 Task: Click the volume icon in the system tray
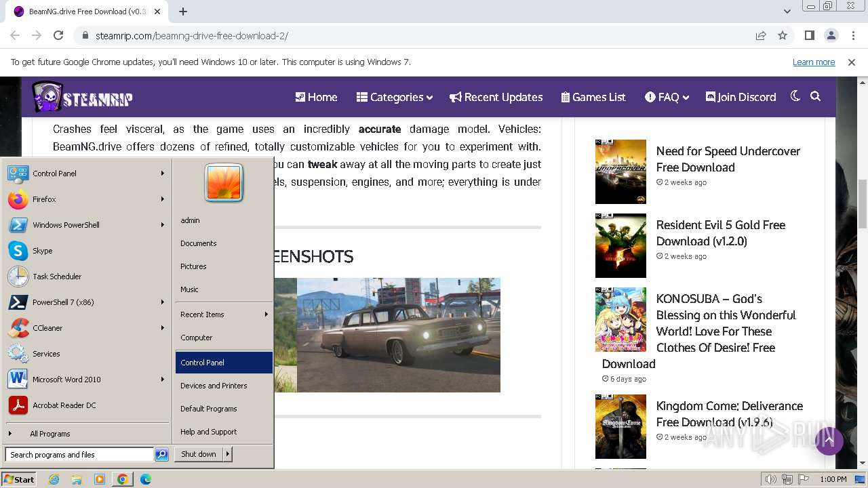(771, 479)
